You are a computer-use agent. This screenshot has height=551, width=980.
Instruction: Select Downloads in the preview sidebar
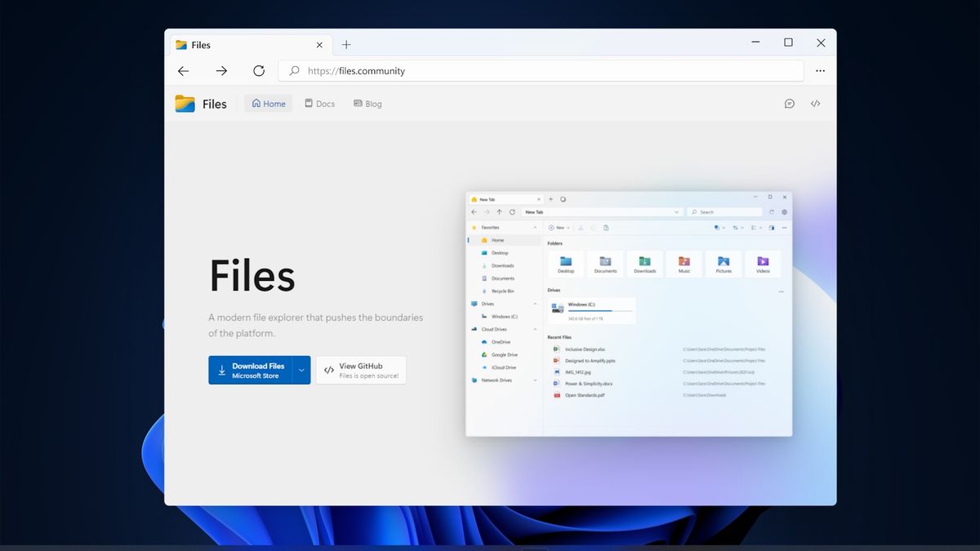[504, 265]
